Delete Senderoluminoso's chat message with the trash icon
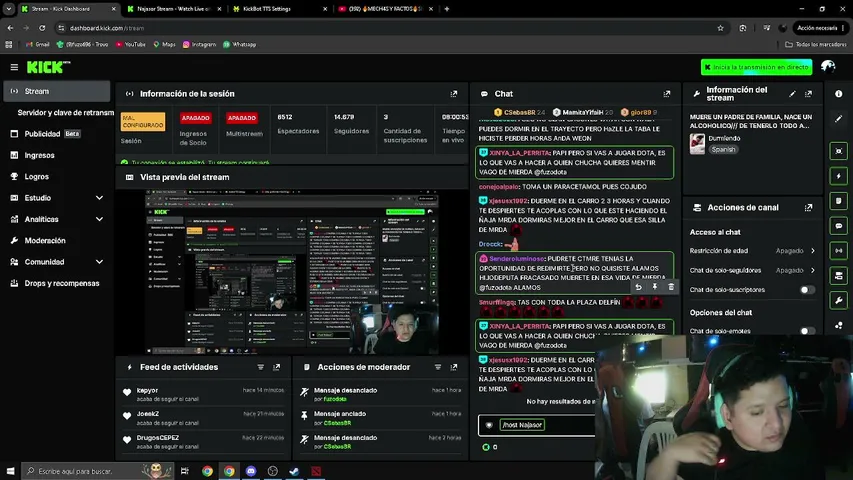Image resolution: width=853 pixels, height=480 pixels. tap(671, 287)
